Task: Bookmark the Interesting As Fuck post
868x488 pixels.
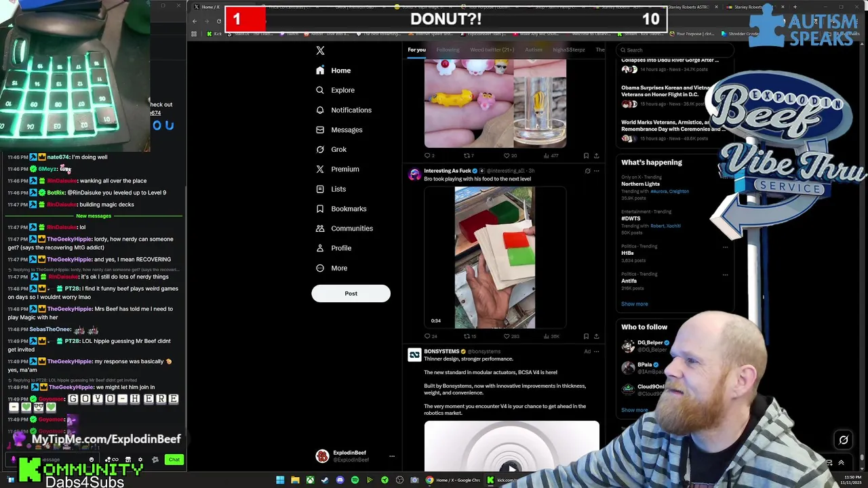Action: (586, 336)
